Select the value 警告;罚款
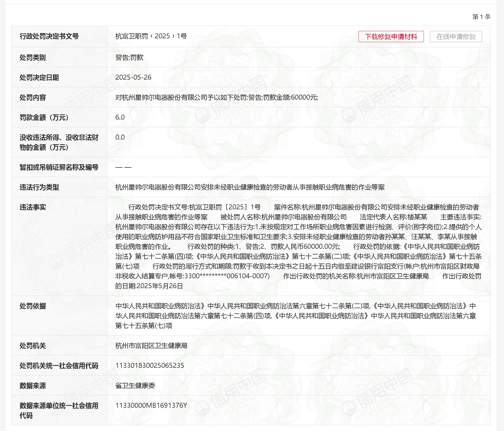Image resolution: width=504 pixels, height=431 pixels. tap(129, 57)
